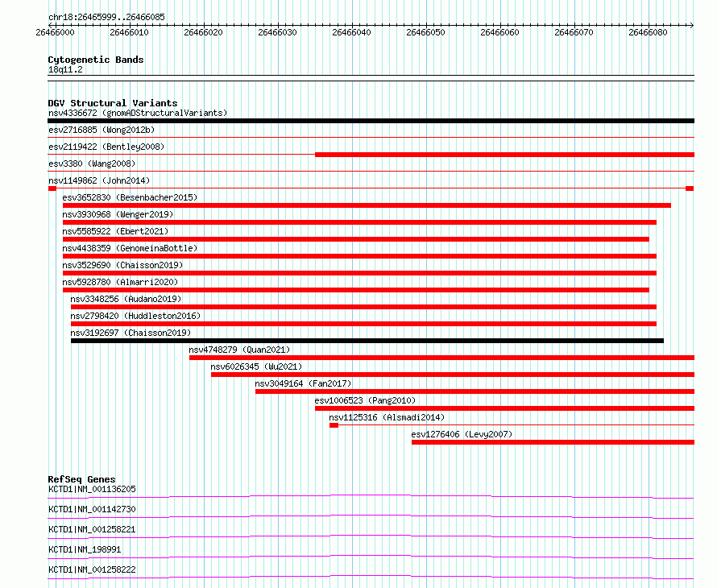Click the black bar of nsv4336672
Image resolution: width=717 pixels, height=588 pixels.
[371, 121]
